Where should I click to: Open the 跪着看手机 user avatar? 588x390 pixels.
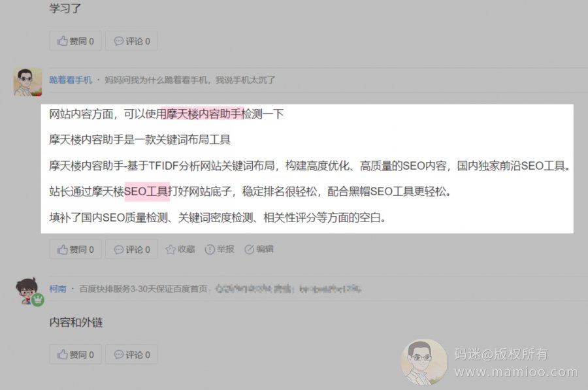click(27, 82)
